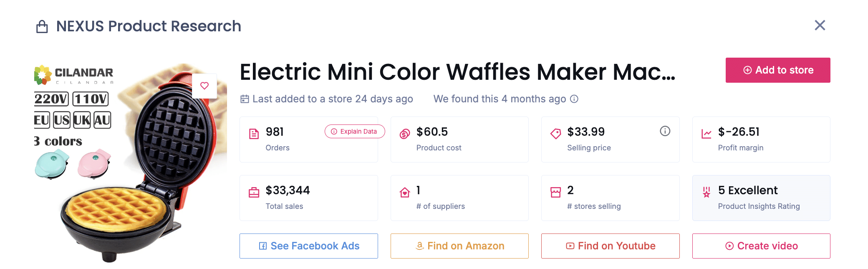Click the heart favorite icon on the product image
This screenshot has width=868, height=269.
[204, 85]
